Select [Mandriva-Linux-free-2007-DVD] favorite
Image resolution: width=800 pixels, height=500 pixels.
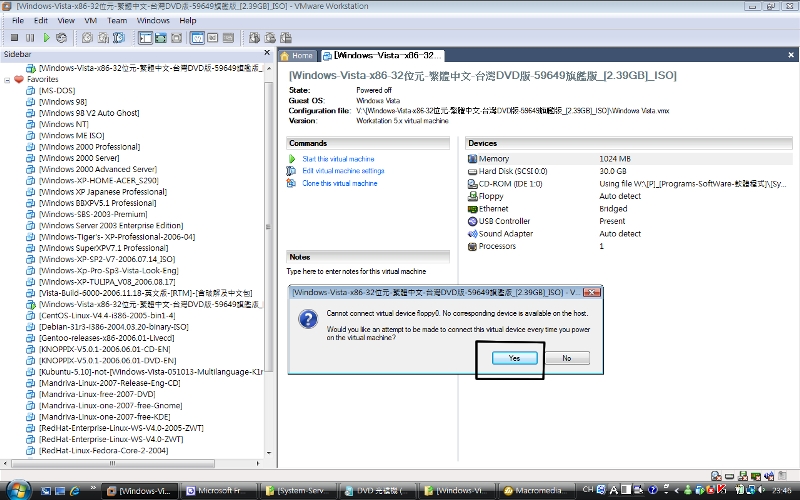[97, 394]
